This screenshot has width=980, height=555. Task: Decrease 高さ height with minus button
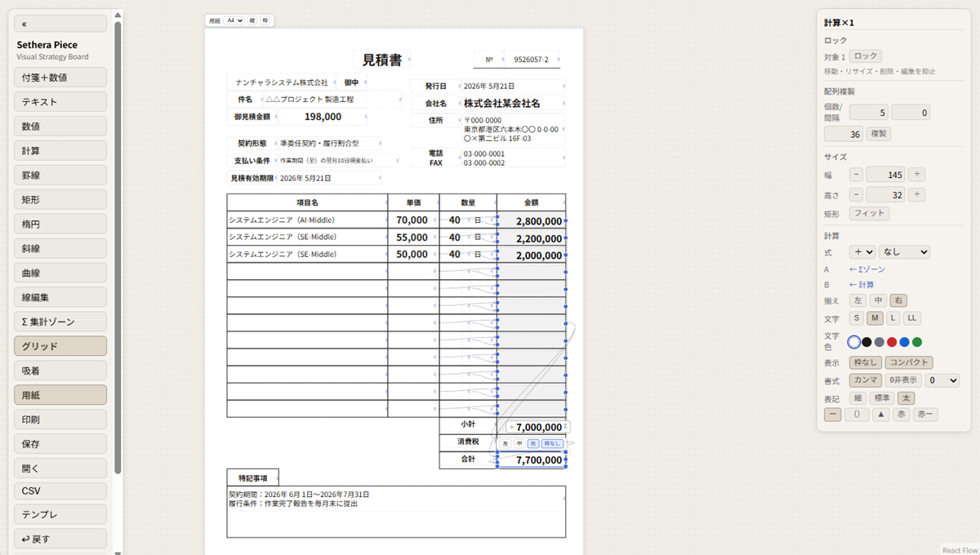[856, 194]
